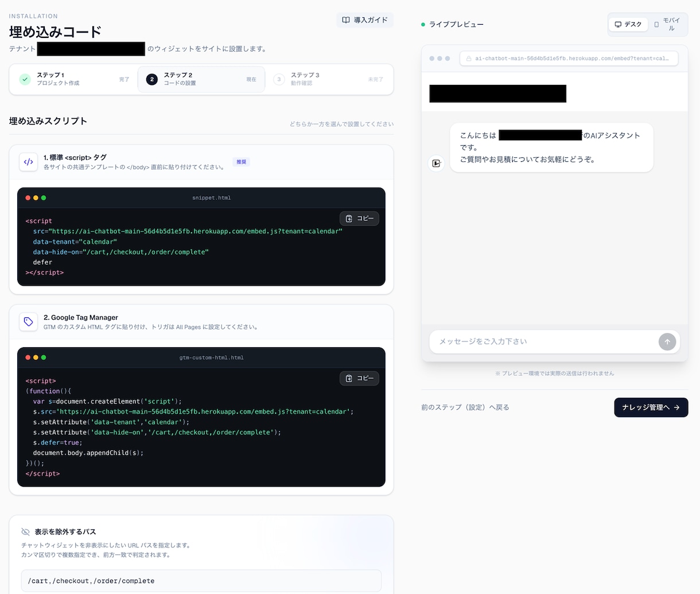Click the 埋め込みスクリプト heading

coord(48,121)
